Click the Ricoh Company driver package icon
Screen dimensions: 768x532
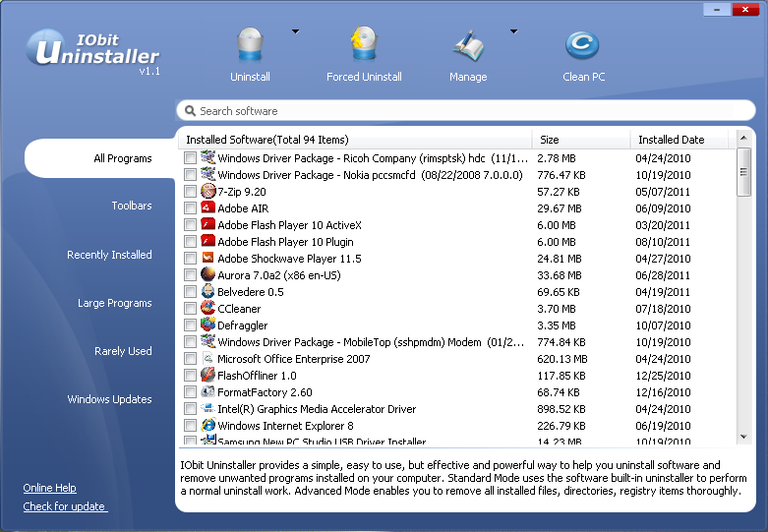208,157
